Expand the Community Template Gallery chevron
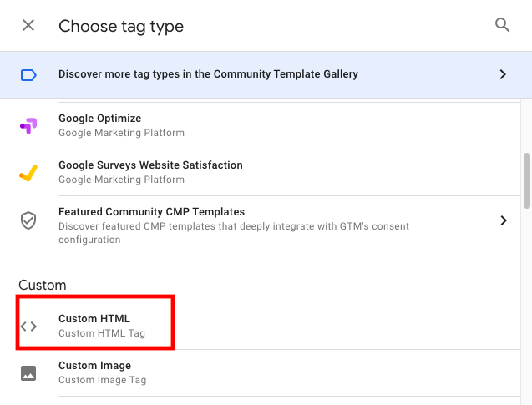Screen dimensions: 532x405 point(503,74)
